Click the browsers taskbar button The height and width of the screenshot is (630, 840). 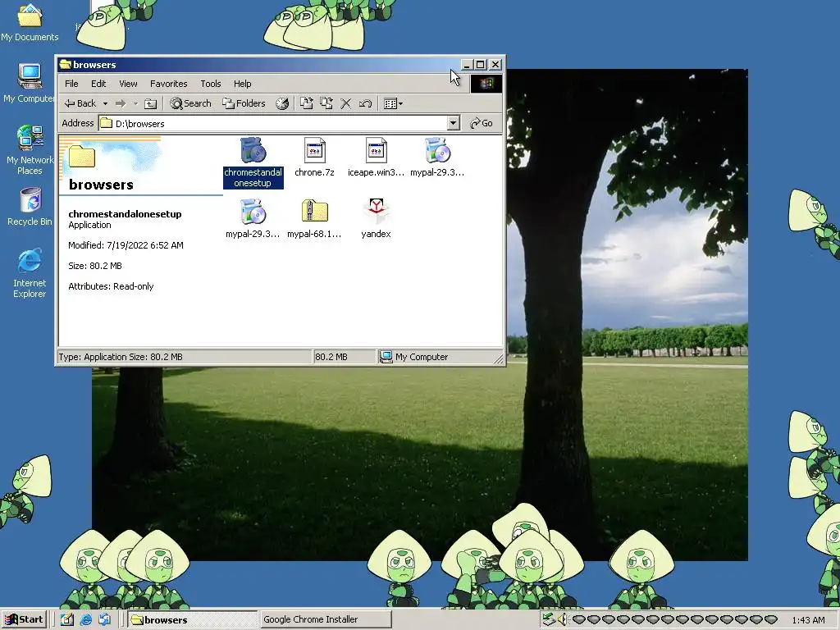pos(192,619)
